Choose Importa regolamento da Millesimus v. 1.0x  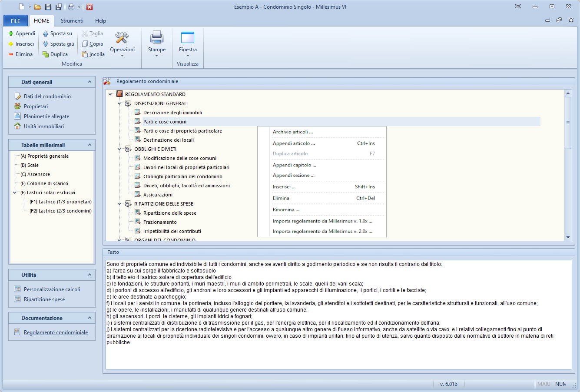click(x=322, y=221)
